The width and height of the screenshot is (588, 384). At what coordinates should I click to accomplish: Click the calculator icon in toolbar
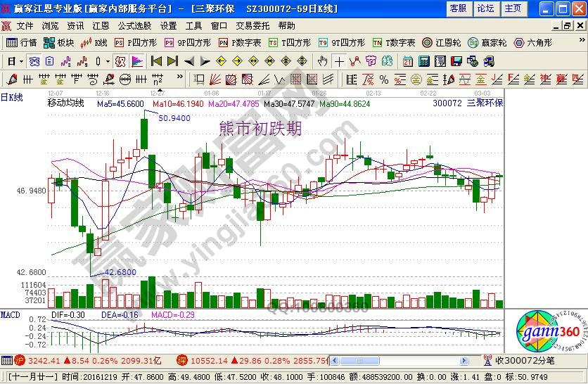423,61
